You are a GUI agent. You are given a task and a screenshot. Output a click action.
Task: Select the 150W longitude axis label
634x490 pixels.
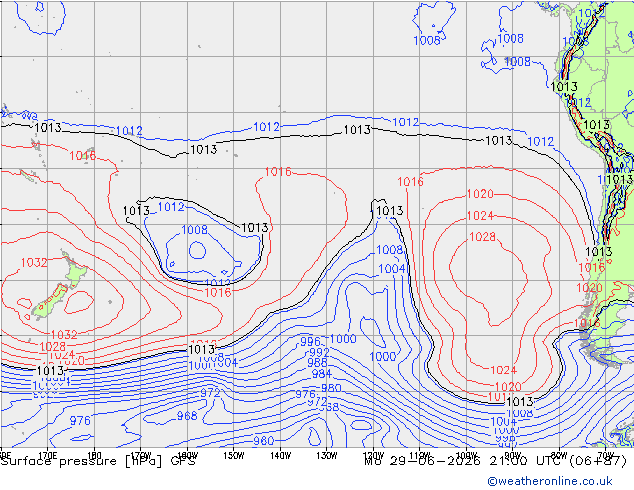click(x=234, y=455)
